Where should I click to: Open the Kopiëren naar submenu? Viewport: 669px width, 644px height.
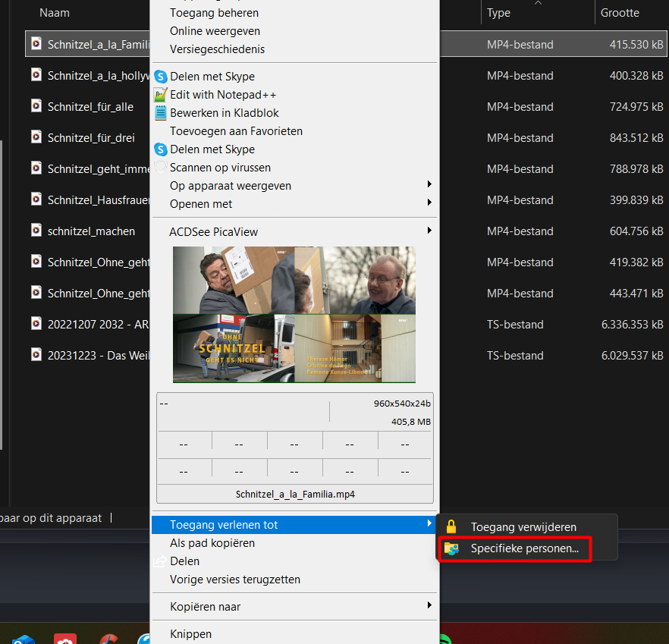point(429,606)
